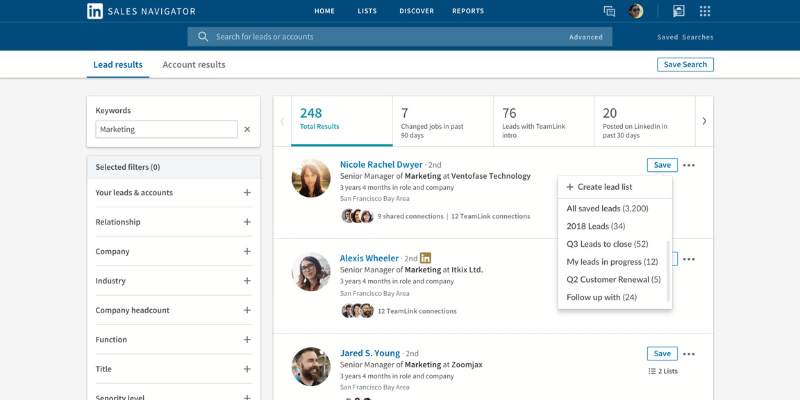This screenshot has width=800, height=400.
Task: Go to HOME in top navigation
Action: pos(324,11)
